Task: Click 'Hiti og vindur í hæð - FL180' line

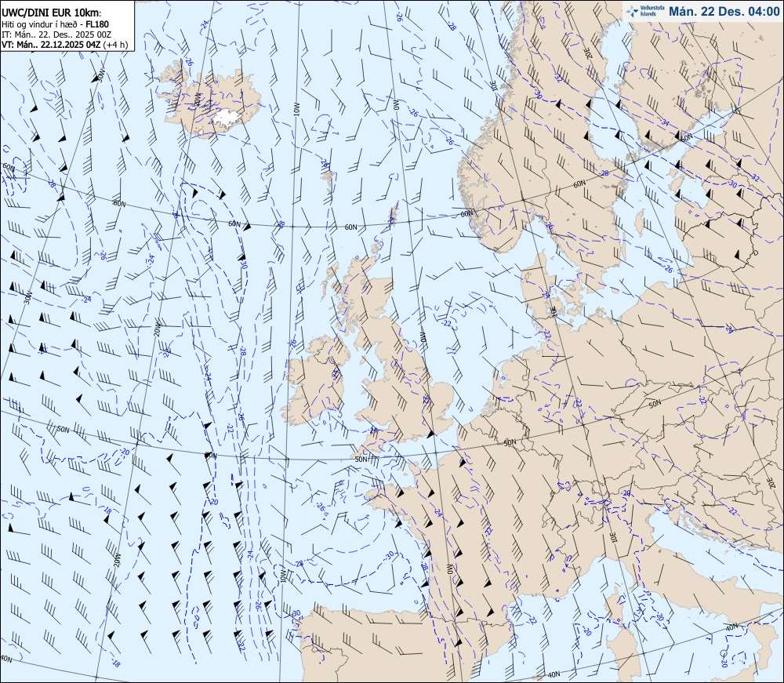Action: tap(55, 24)
